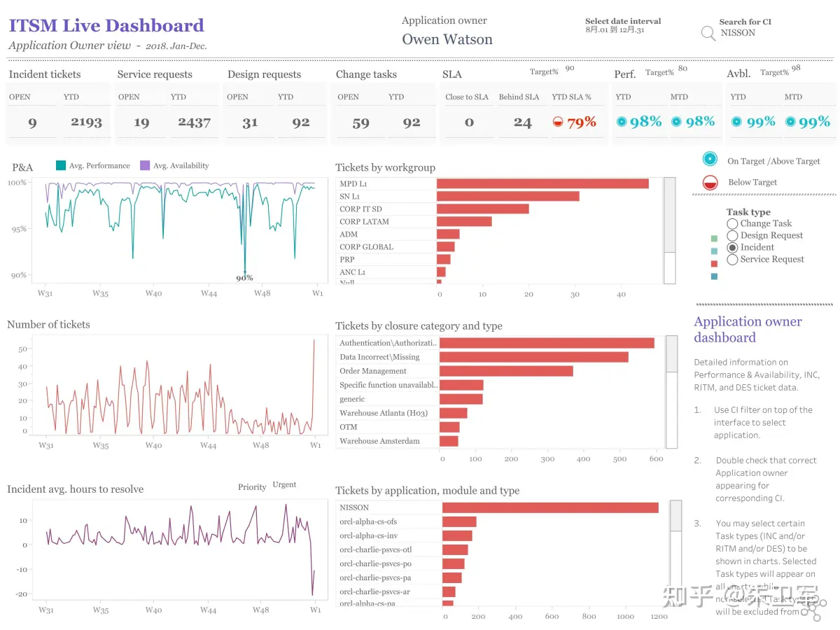Click the orcl-alpha-cs-ofs application label
The width and height of the screenshot is (840, 630).
pyautogui.click(x=368, y=521)
